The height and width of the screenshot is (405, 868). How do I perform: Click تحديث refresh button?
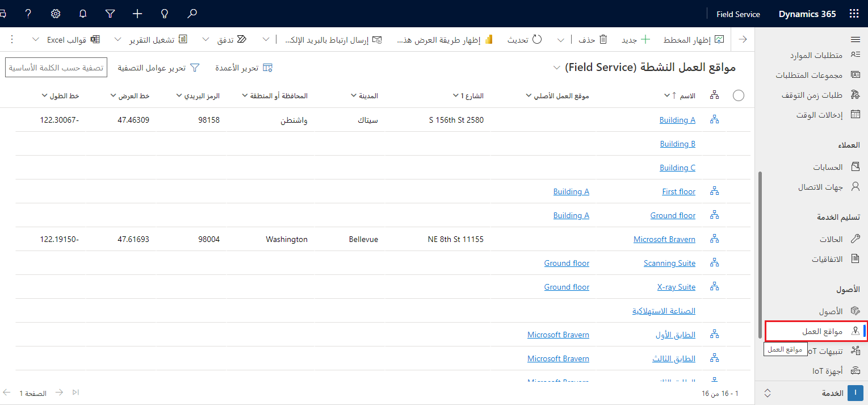tap(525, 40)
